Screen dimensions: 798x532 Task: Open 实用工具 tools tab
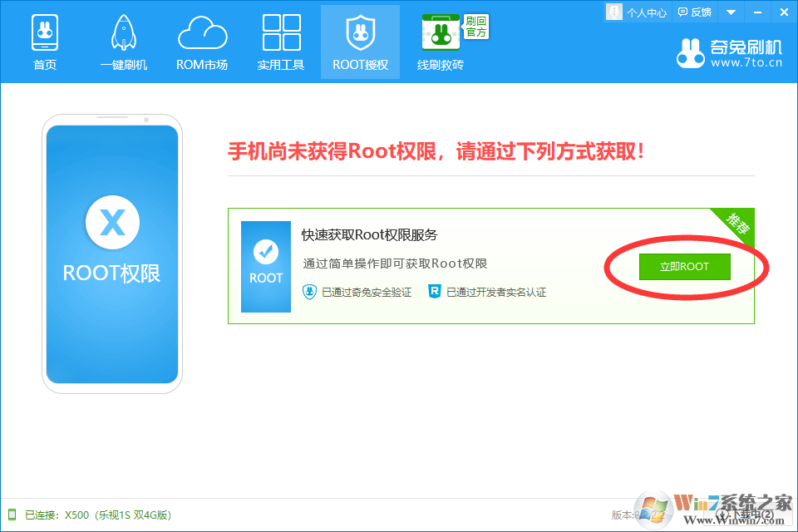pyautogui.click(x=281, y=42)
